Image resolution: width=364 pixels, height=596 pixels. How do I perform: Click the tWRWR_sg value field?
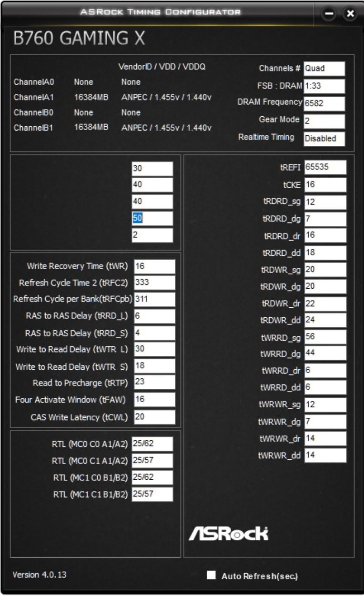coord(325,405)
